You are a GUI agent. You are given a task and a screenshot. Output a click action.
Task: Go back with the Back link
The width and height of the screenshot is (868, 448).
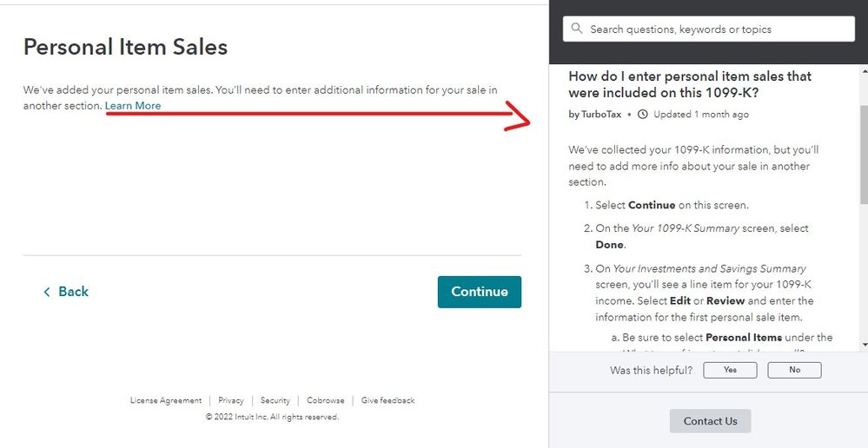point(66,292)
